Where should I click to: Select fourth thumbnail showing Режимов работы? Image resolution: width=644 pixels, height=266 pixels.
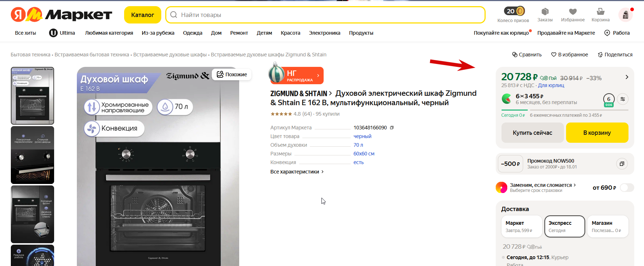(x=32, y=256)
